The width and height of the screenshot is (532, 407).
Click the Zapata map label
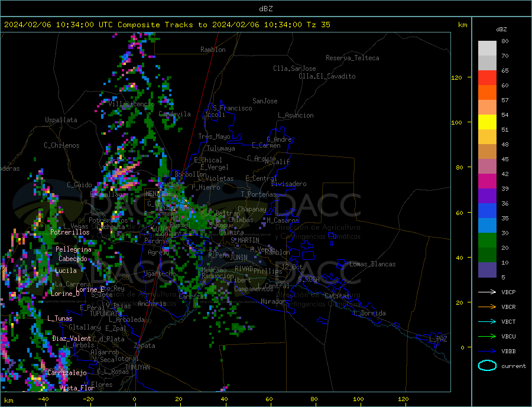pos(145,346)
